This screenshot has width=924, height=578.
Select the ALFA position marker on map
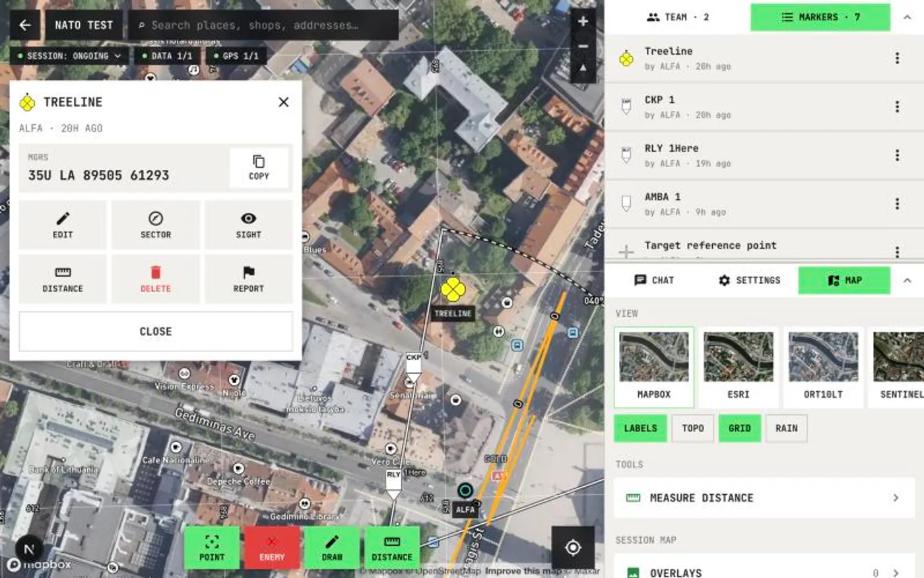tap(465, 490)
